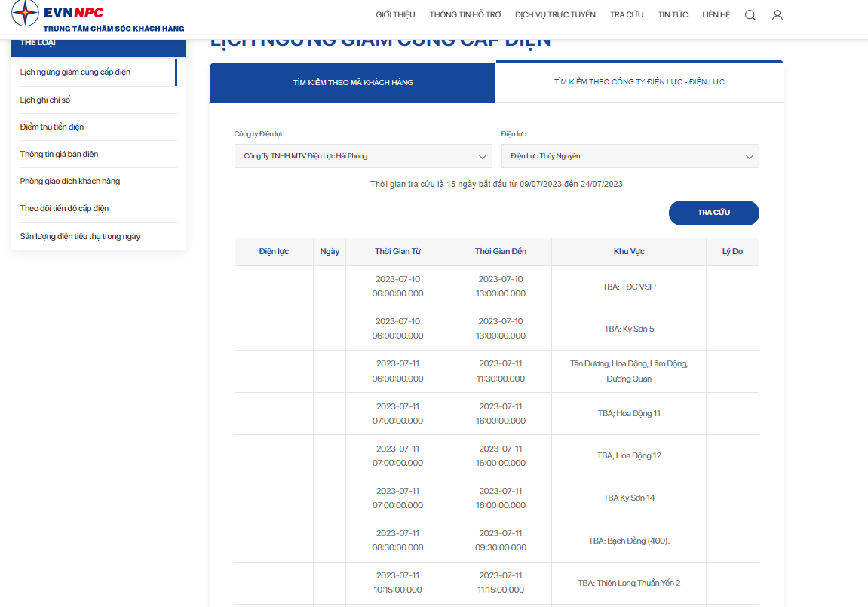868x607 pixels.
Task: Open Thông tin hỗ trợ menu
Action: 465,14
